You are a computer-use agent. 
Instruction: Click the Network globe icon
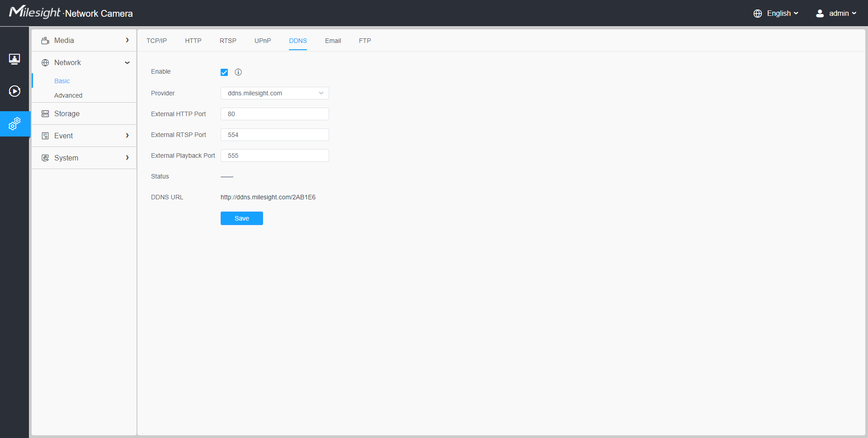click(x=45, y=63)
